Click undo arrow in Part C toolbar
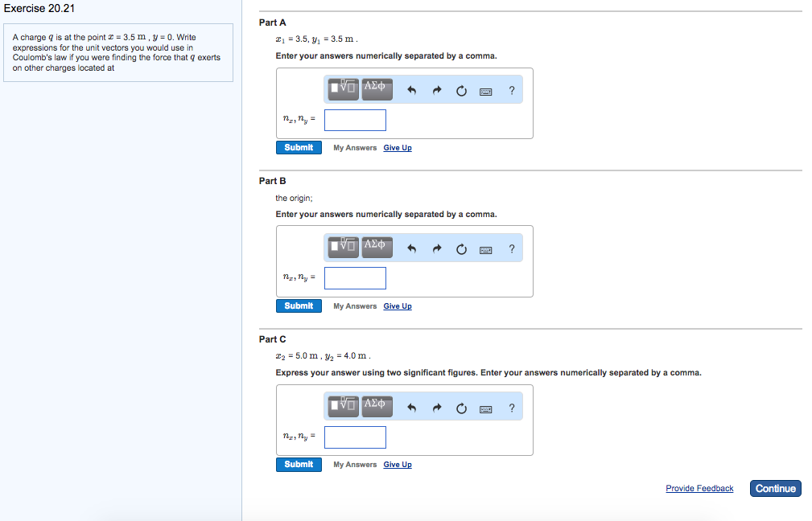The height and width of the screenshot is (521, 812). [411, 408]
